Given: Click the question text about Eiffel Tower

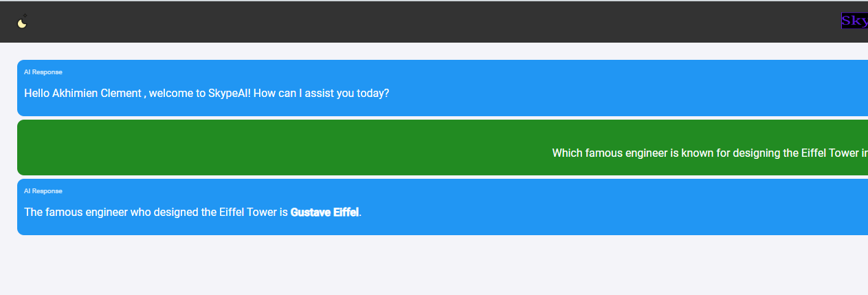Looking at the screenshot, I should click(710, 153).
